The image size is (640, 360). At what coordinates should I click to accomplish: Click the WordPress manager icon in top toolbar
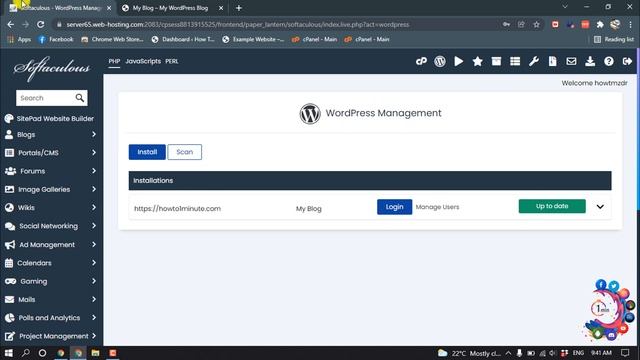[x=440, y=61]
